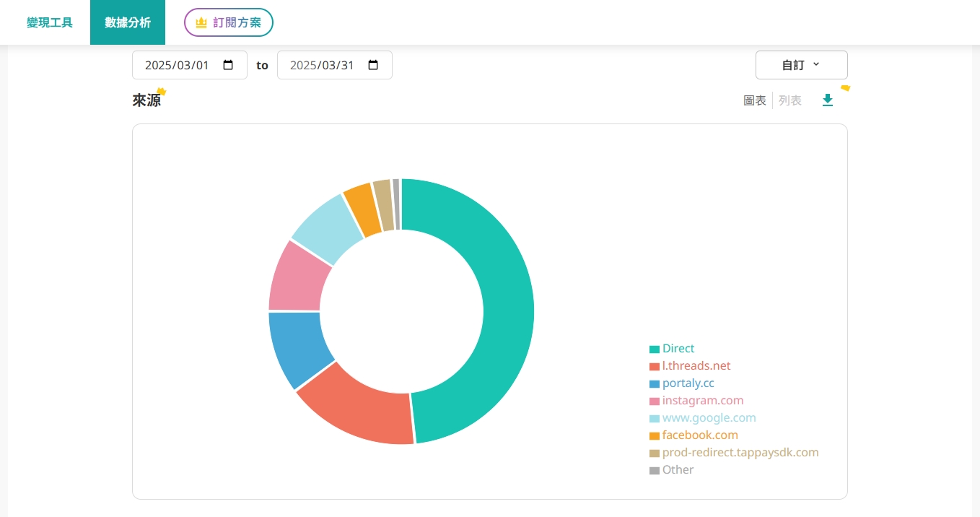
Task: Click the yellow badge above the download icon
Action: click(x=845, y=88)
